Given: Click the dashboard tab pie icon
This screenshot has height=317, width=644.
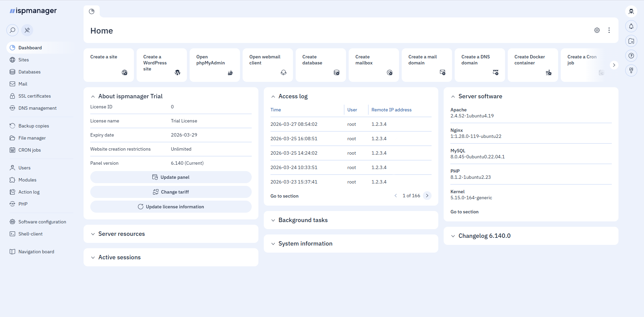Looking at the screenshot, I should coord(92,11).
